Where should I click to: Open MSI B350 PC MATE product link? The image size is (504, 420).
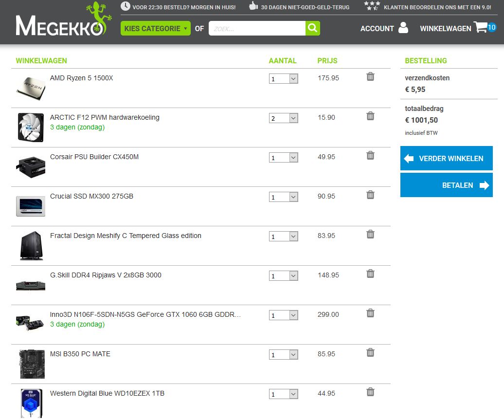point(80,354)
